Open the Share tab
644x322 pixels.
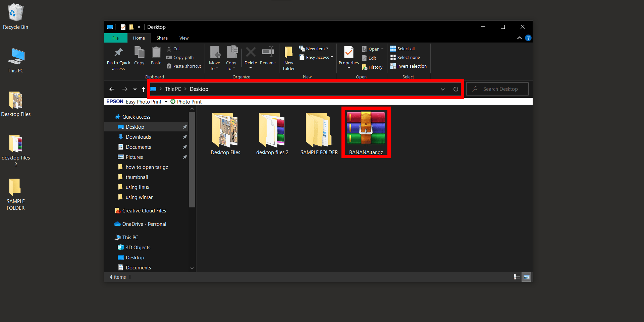tap(162, 38)
